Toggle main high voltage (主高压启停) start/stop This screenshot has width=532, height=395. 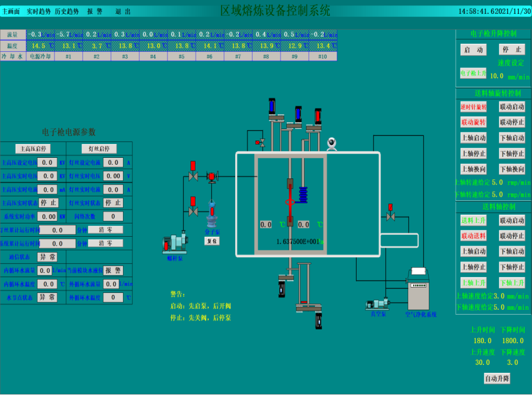coord(33,149)
